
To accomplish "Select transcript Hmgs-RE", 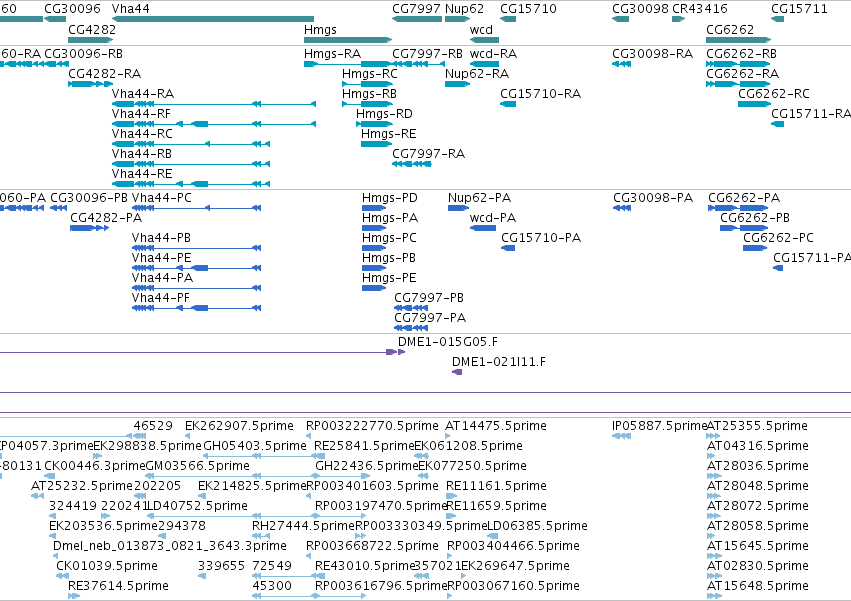I will pos(376,144).
